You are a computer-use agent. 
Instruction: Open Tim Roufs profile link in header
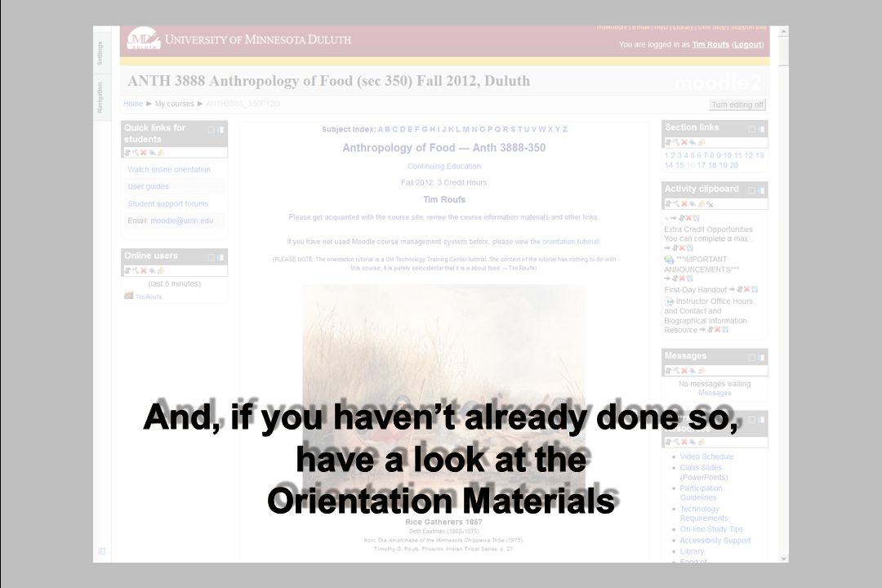[710, 44]
